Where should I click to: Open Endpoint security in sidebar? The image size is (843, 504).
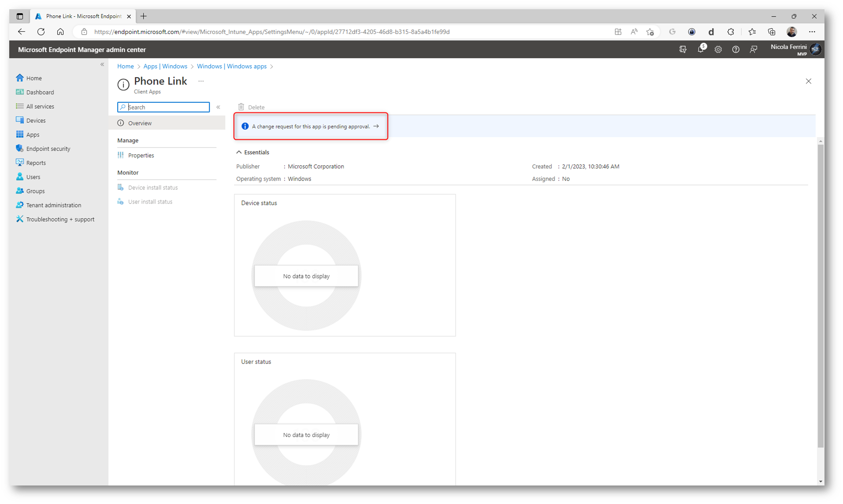48,149
